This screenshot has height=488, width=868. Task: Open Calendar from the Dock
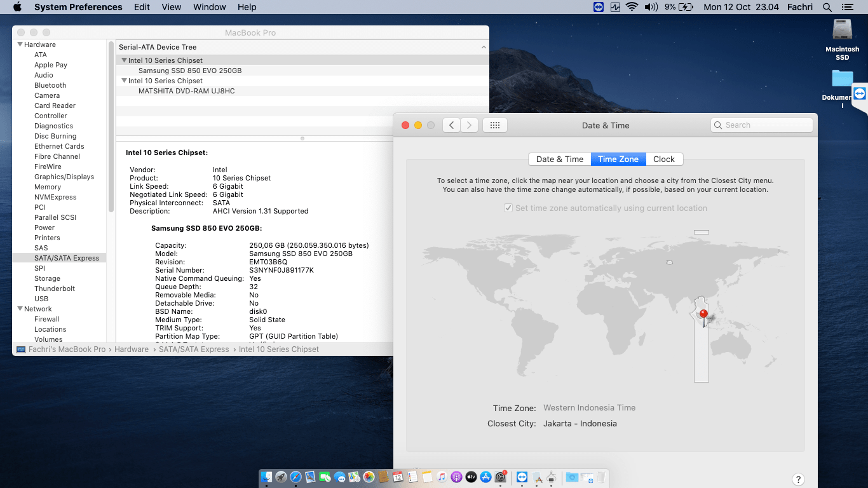click(398, 477)
